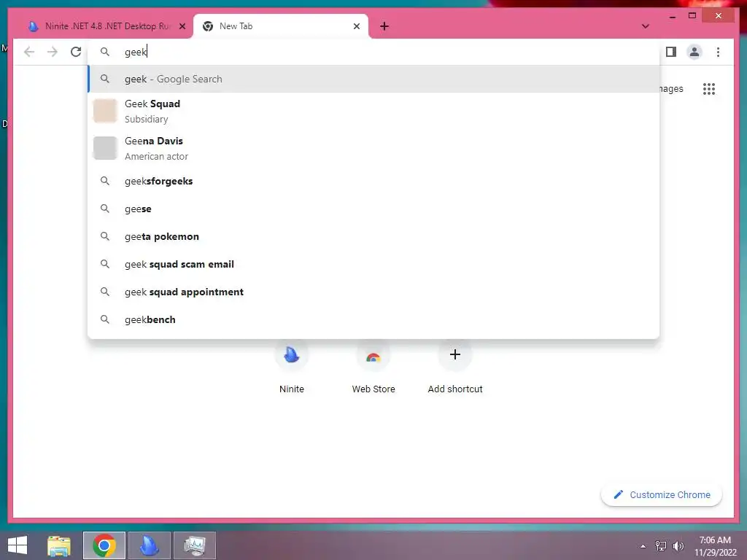Click Chrome taskbar icon
Viewport: 747px width, 560px height.
[x=104, y=545]
